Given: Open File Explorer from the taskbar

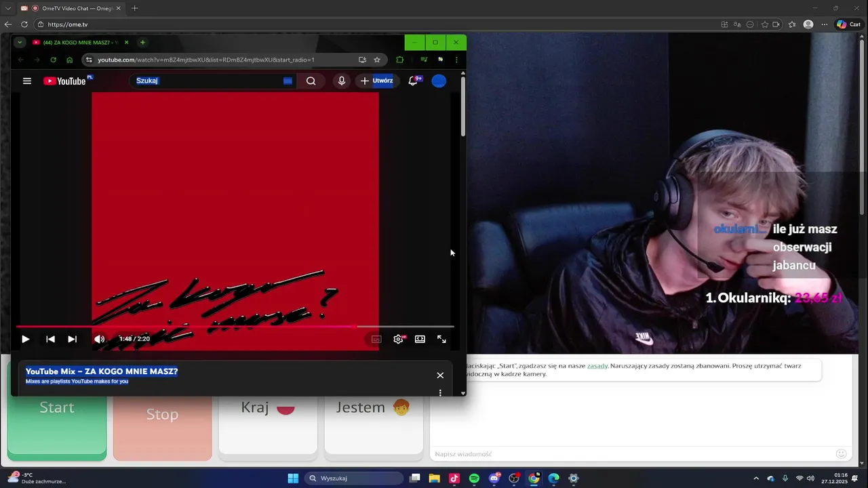Looking at the screenshot, I should click(x=434, y=479).
